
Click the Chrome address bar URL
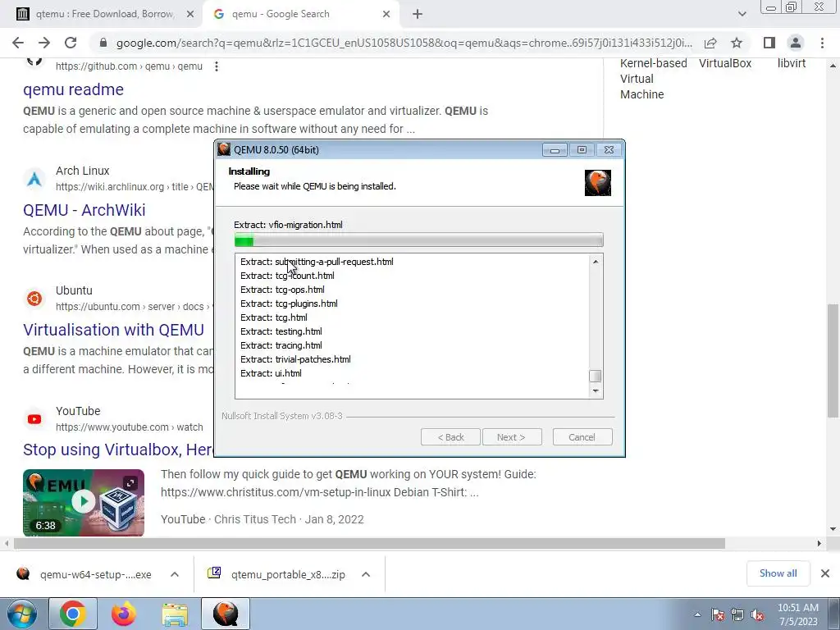point(404,43)
